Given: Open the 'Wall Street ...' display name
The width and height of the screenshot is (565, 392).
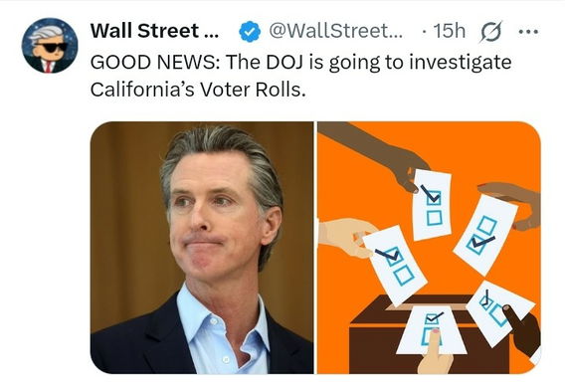Looking at the screenshot, I should pos(154,31).
